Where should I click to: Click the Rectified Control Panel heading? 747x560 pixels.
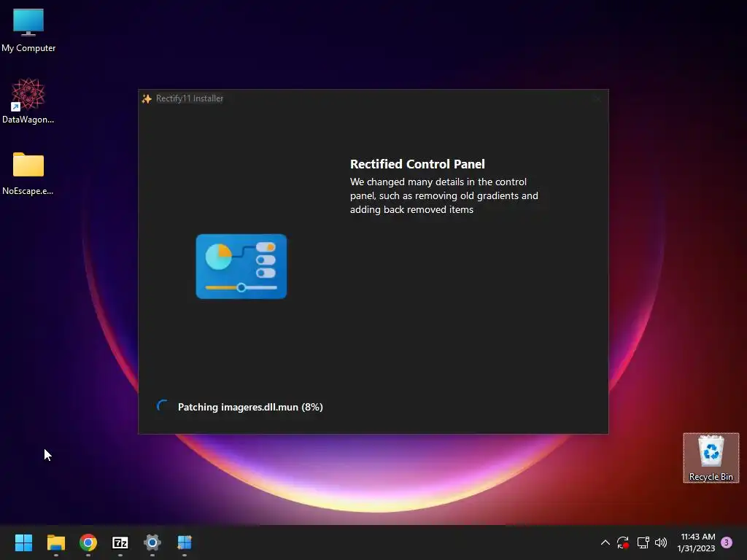pos(417,164)
